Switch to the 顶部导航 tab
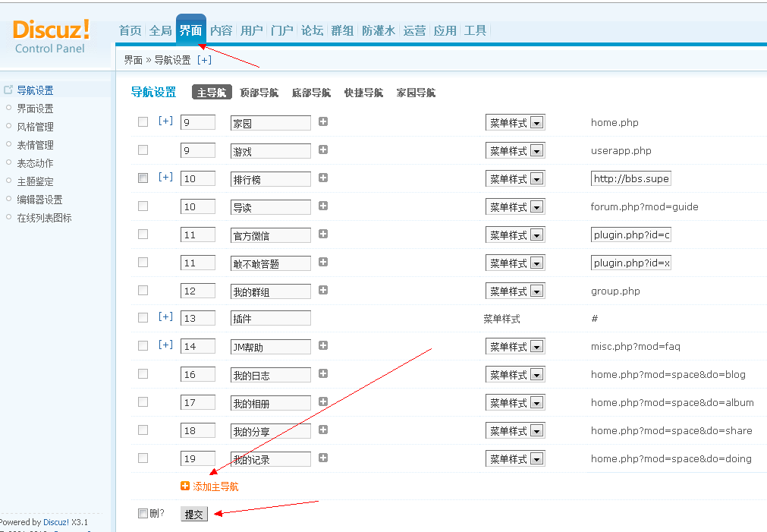Viewport: 767px width, 532px height. pyautogui.click(x=259, y=93)
